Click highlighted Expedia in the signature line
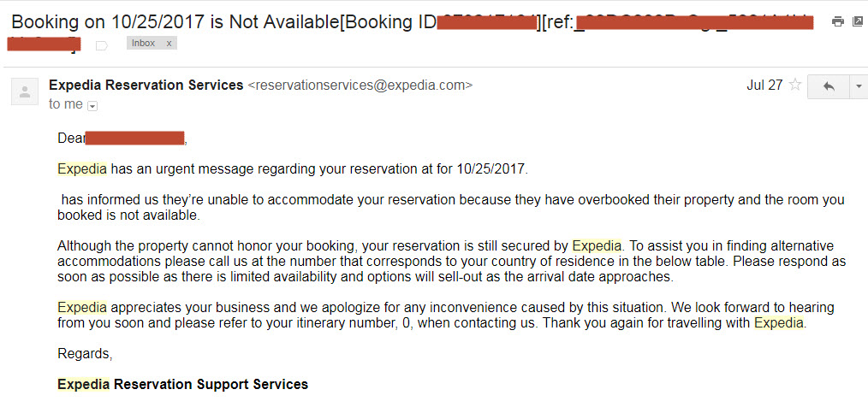The image size is (868, 413). point(83,384)
